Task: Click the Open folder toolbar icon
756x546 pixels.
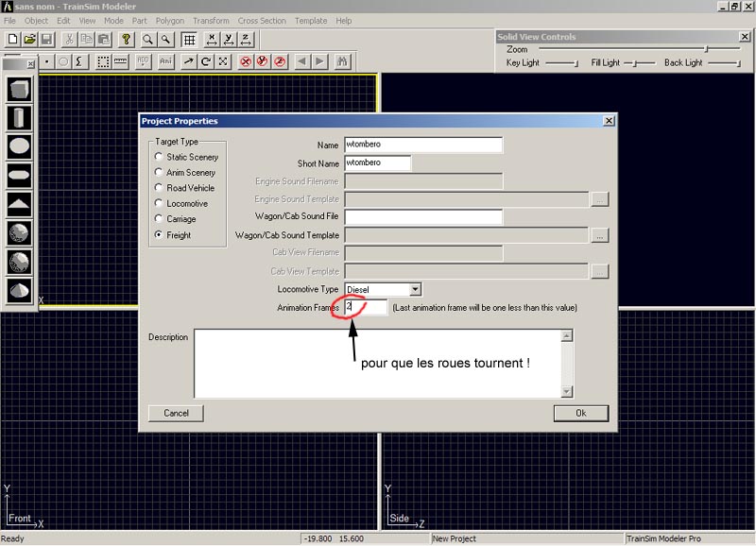Action: (x=29, y=40)
